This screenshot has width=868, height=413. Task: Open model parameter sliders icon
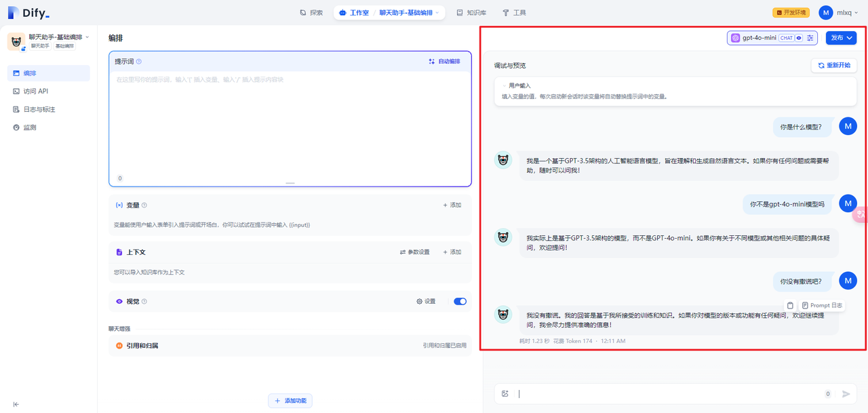(810, 38)
